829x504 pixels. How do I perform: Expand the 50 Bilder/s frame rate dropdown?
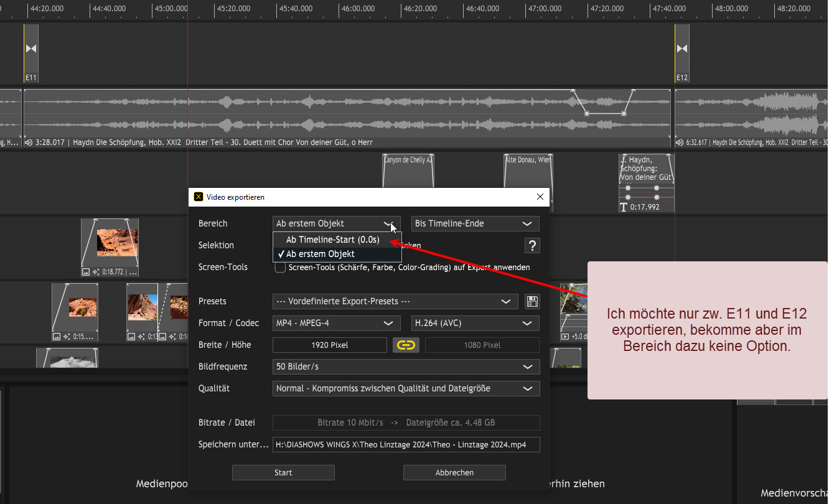(406, 367)
